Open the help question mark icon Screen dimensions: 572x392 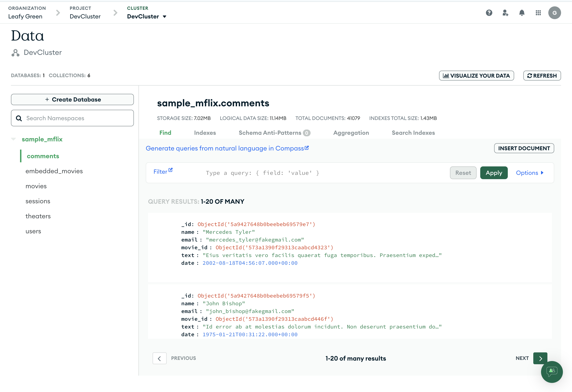[x=489, y=13]
